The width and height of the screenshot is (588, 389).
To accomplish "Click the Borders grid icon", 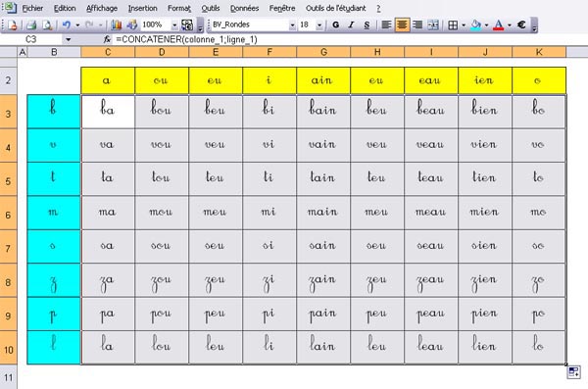I will 453,24.
